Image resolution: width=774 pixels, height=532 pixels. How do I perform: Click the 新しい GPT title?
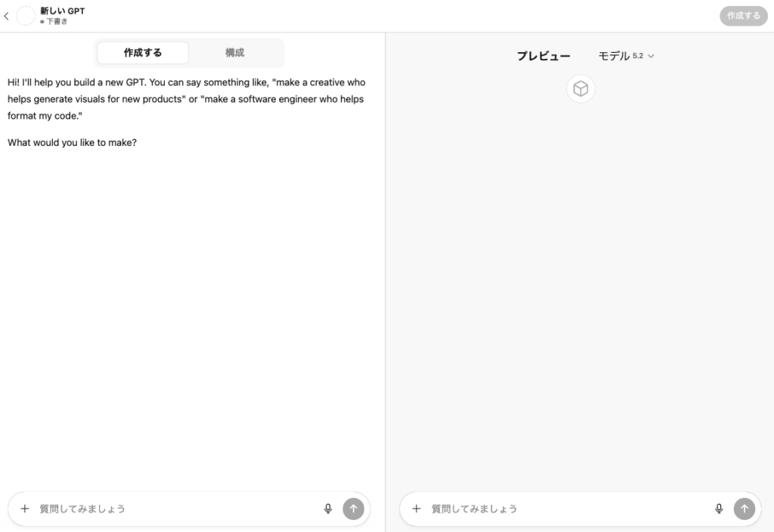(x=62, y=11)
